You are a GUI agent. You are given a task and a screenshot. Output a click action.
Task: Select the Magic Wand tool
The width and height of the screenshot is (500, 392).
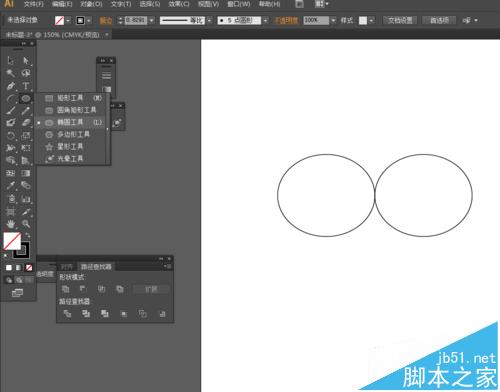tap(11, 73)
